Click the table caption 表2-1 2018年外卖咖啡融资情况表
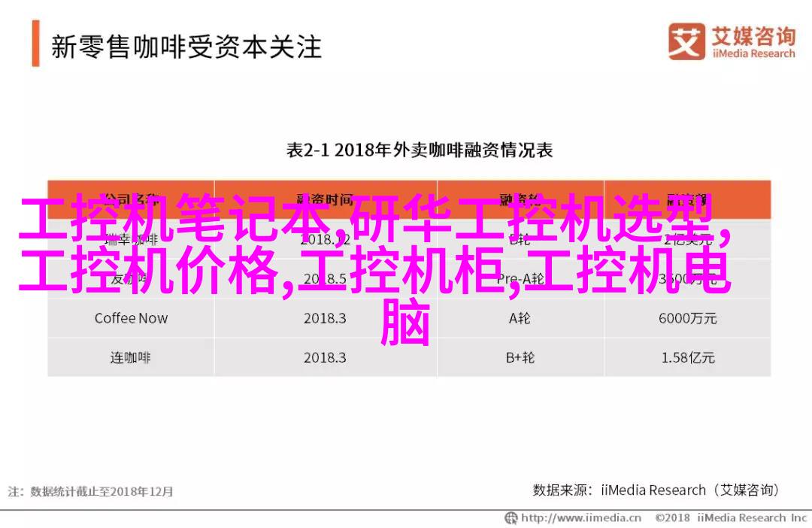This screenshot has width=812, height=528. tap(420, 150)
